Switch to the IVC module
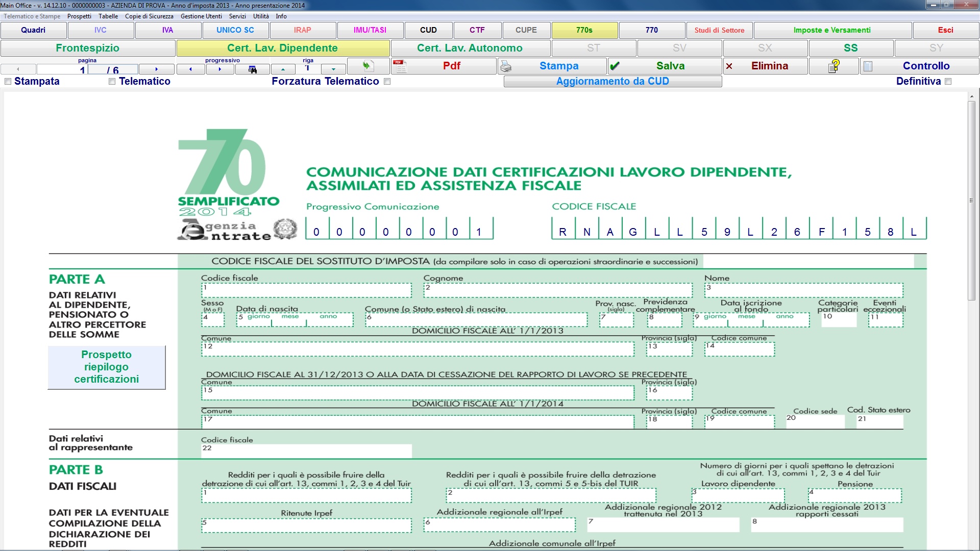 [x=101, y=30]
